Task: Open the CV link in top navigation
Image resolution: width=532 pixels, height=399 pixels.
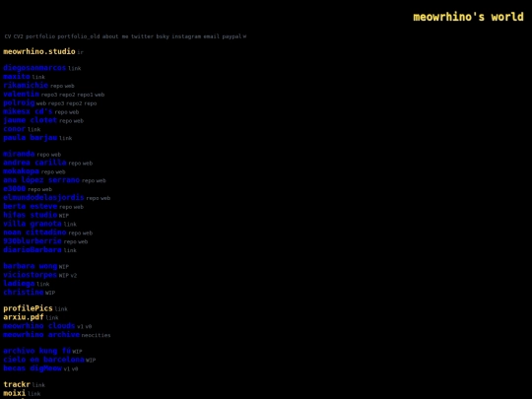Action: 8,36
